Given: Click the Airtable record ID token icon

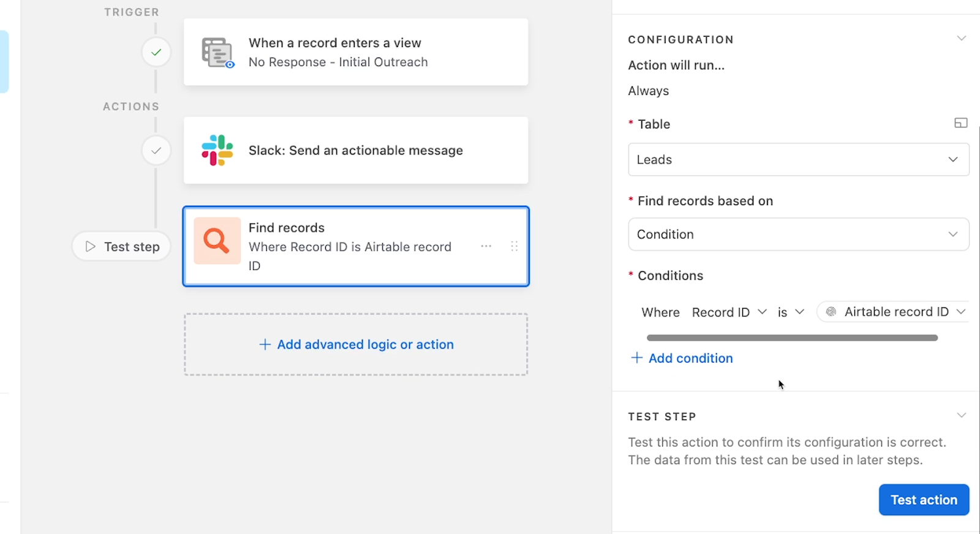Looking at the screenshot, I should coord(831,312).
